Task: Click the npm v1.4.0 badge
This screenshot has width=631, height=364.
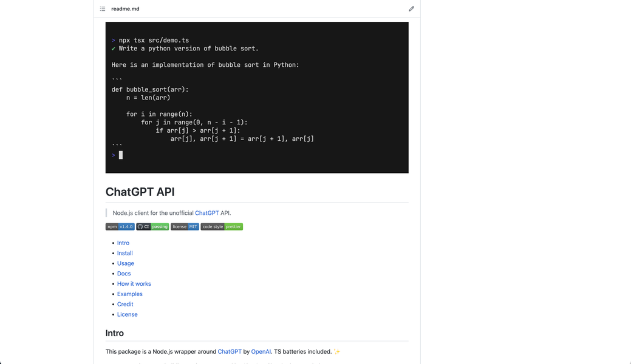Action: click(x=120, y=227)
